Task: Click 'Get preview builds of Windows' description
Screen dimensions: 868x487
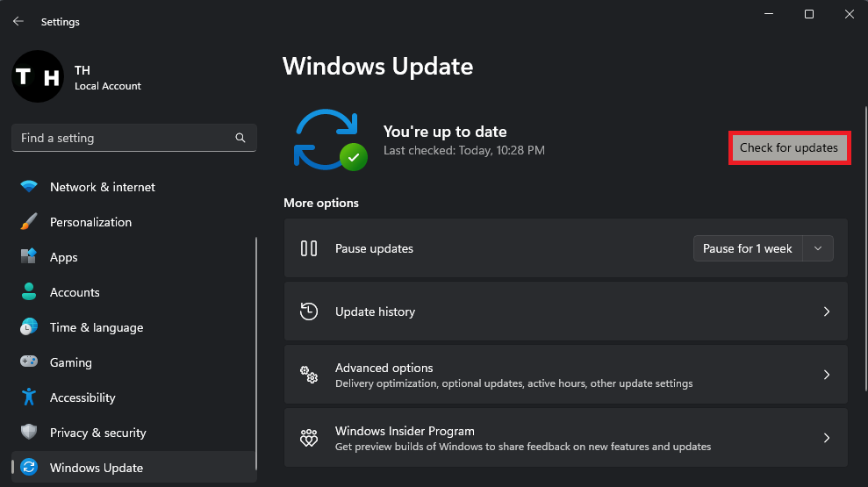Action: [523, 447]
